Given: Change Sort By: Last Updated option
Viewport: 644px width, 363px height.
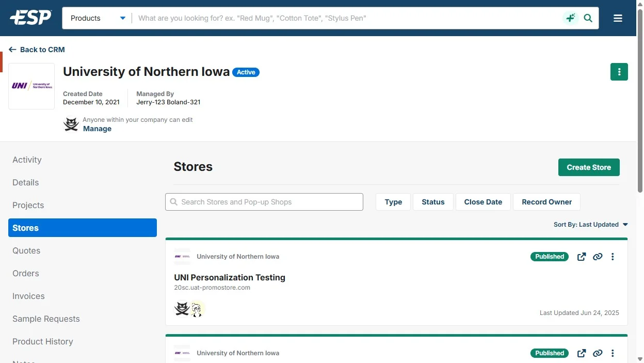Looking at the screenshot, I should click(x=591, y=225).
